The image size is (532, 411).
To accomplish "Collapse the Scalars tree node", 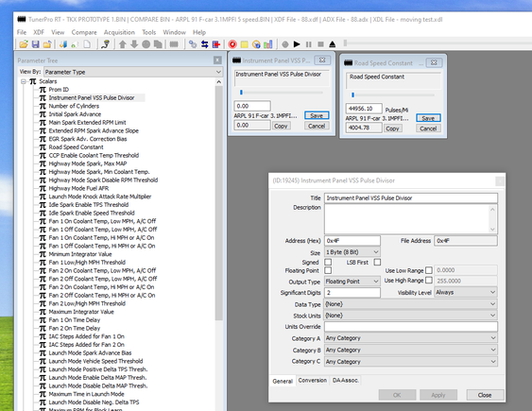I will 24,81.
